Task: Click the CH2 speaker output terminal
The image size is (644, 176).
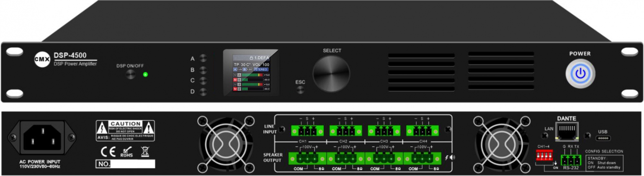Action: coord(346,158)
